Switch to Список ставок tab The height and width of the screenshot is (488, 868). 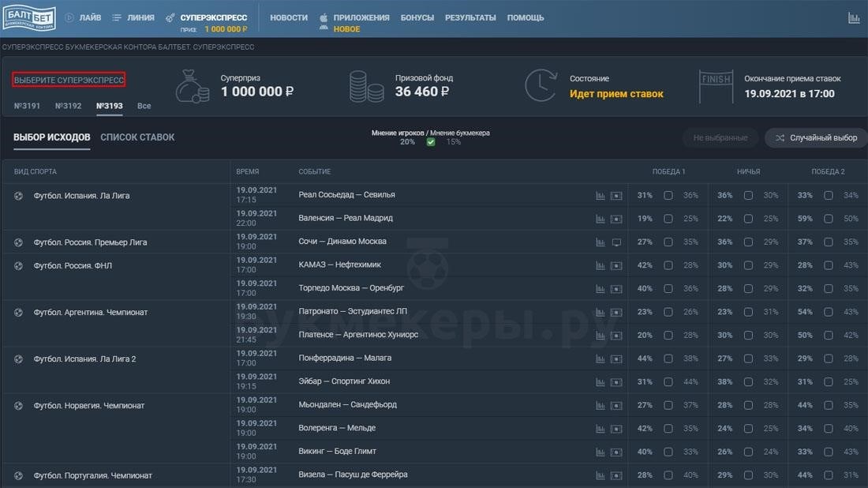137,137
